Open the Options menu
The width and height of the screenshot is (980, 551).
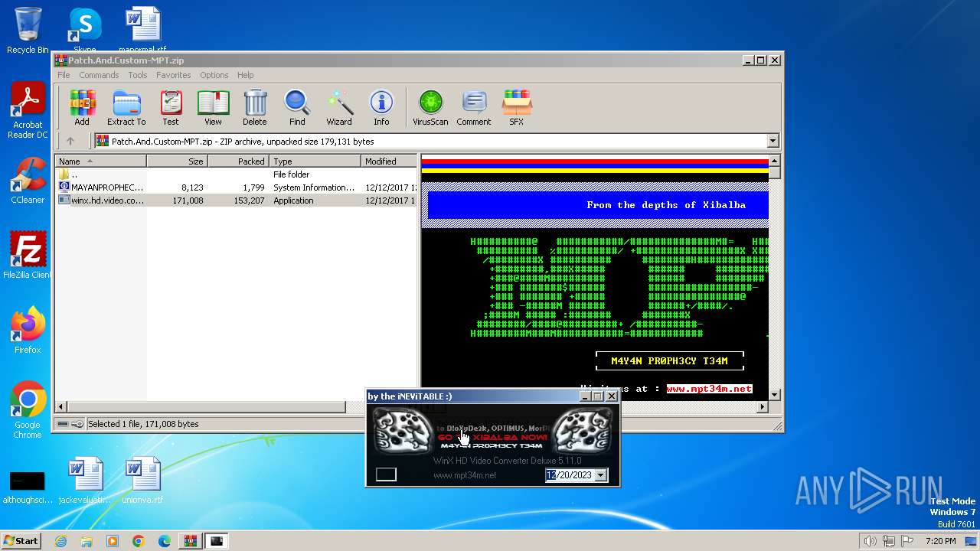[214, 75]
